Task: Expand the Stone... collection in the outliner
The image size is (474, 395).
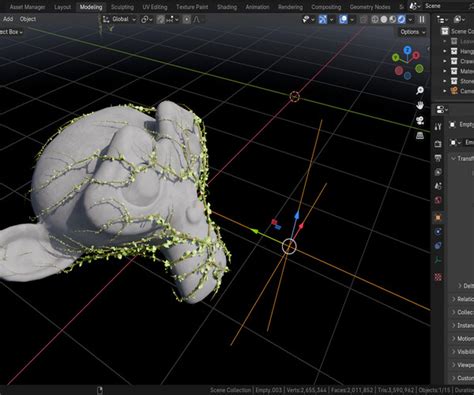Action: coord(445,81)
